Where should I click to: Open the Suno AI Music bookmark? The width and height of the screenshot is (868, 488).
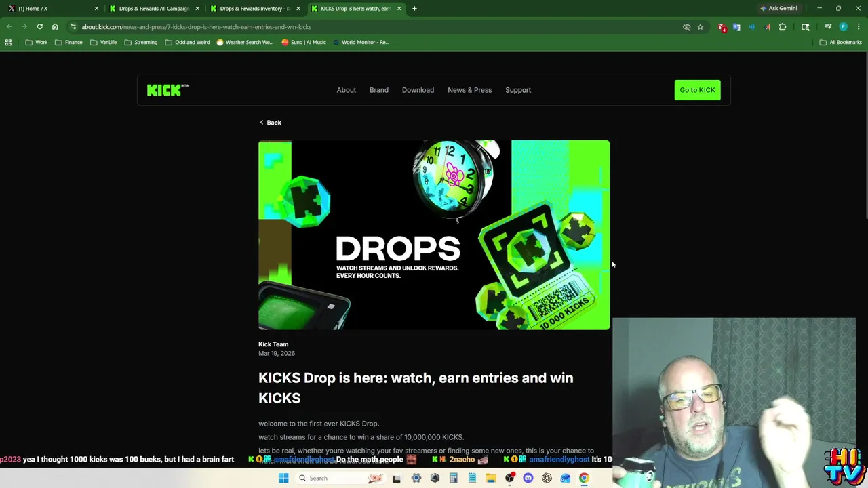(x=303, y=42)
